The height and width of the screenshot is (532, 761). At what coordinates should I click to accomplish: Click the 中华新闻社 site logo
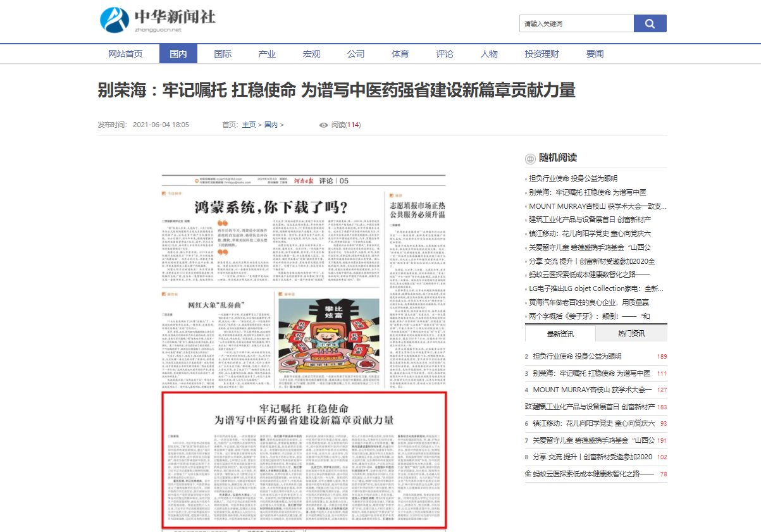click(158, 20)
